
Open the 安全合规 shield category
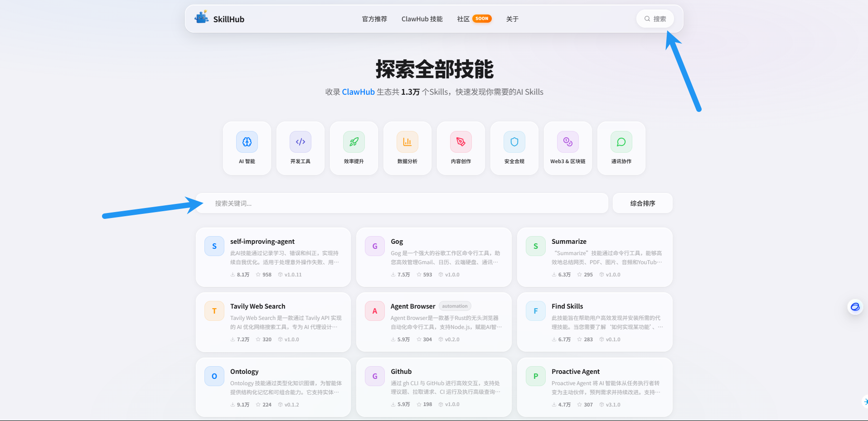click(514, 142)
